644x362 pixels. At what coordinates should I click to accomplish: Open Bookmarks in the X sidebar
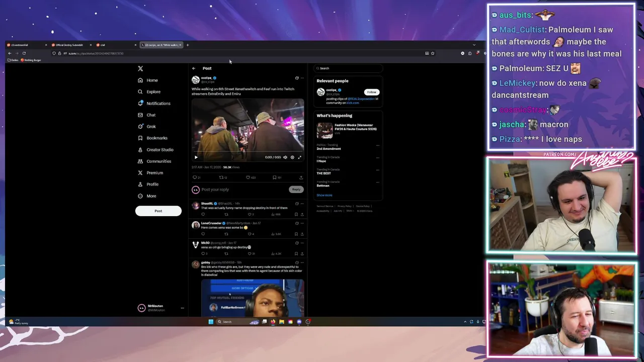[152, 138]
